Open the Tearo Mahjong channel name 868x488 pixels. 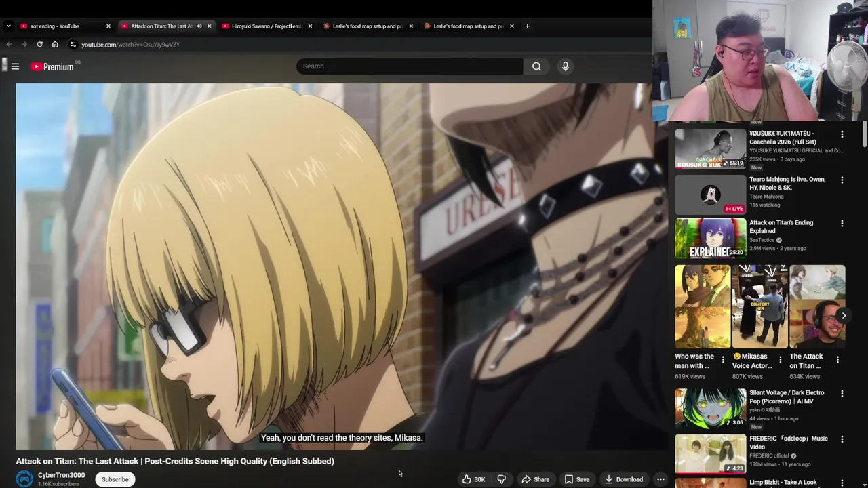click(x=766, y=197)
